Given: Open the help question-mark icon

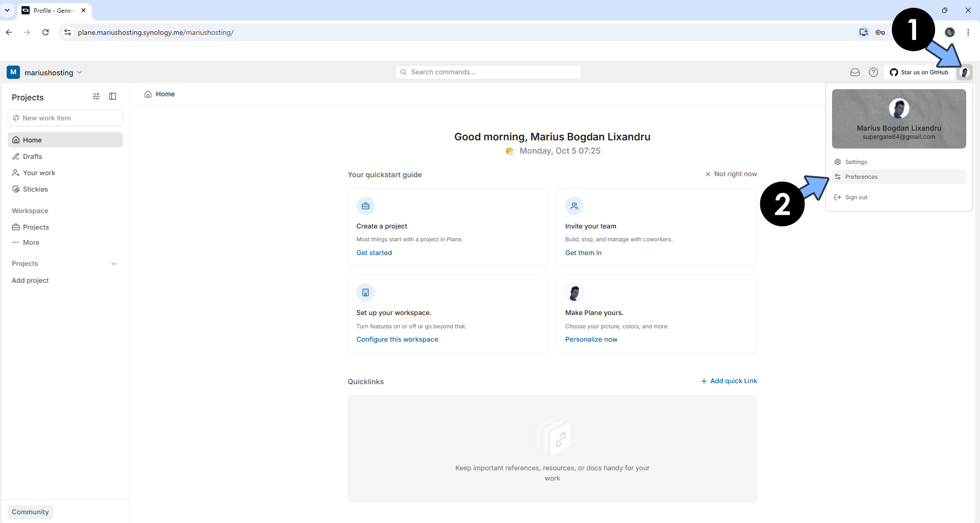Looking at the screenshot, I should tap(873, 72).
